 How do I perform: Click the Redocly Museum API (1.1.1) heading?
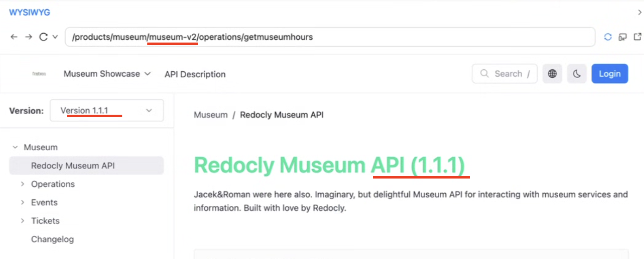tap(329, 165)
